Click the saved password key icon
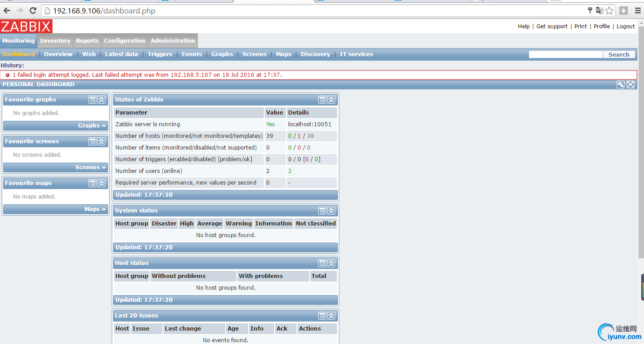644x344 pixels. click(x=590, y=10)
